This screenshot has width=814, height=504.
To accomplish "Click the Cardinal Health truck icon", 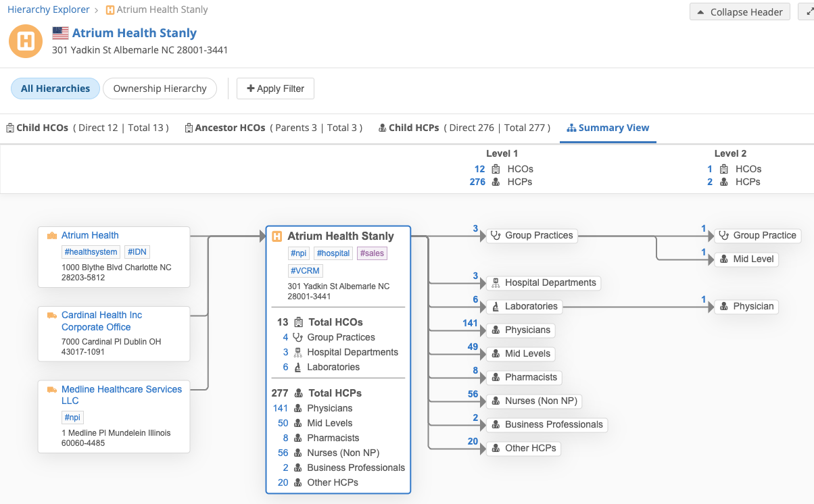I will (x=52, y=316).
